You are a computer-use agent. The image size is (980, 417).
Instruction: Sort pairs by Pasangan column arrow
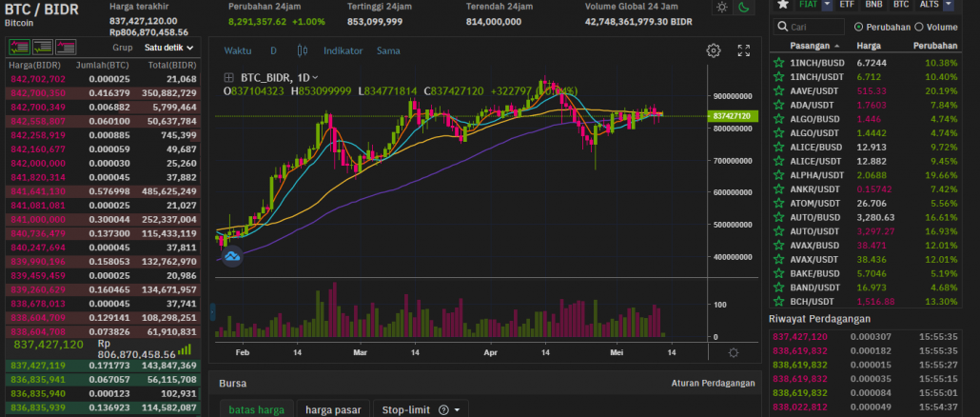pos(836,47)
